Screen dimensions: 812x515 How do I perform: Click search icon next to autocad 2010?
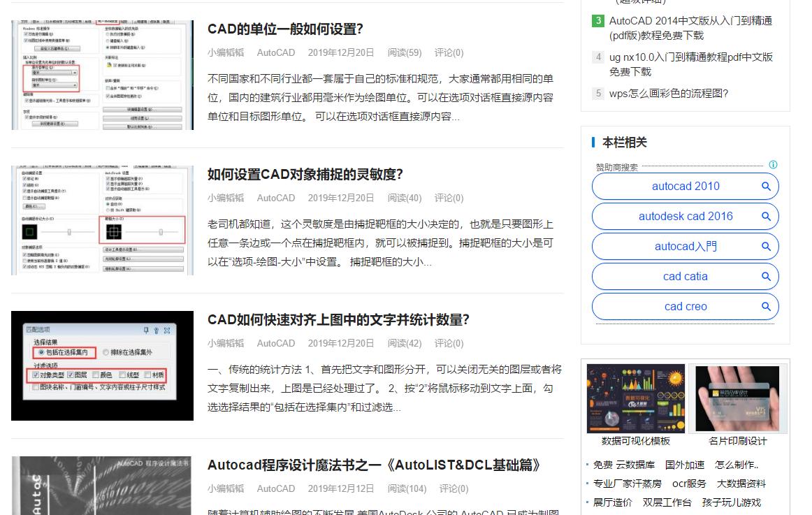pos(767,186)
